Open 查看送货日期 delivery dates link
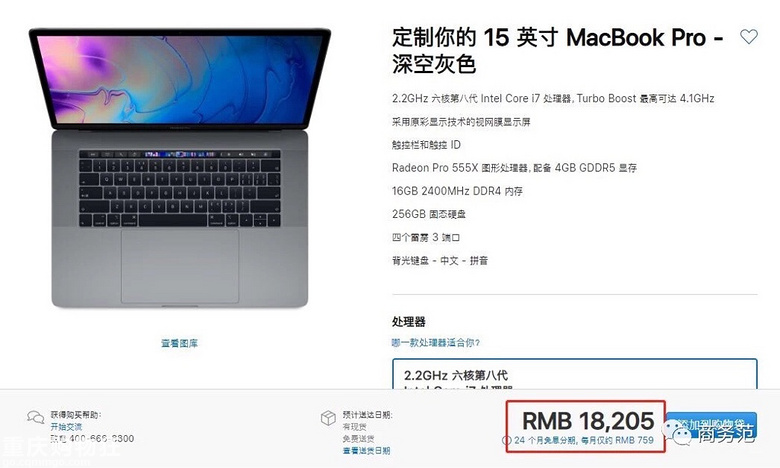780x468 pixels. point(366,451)
